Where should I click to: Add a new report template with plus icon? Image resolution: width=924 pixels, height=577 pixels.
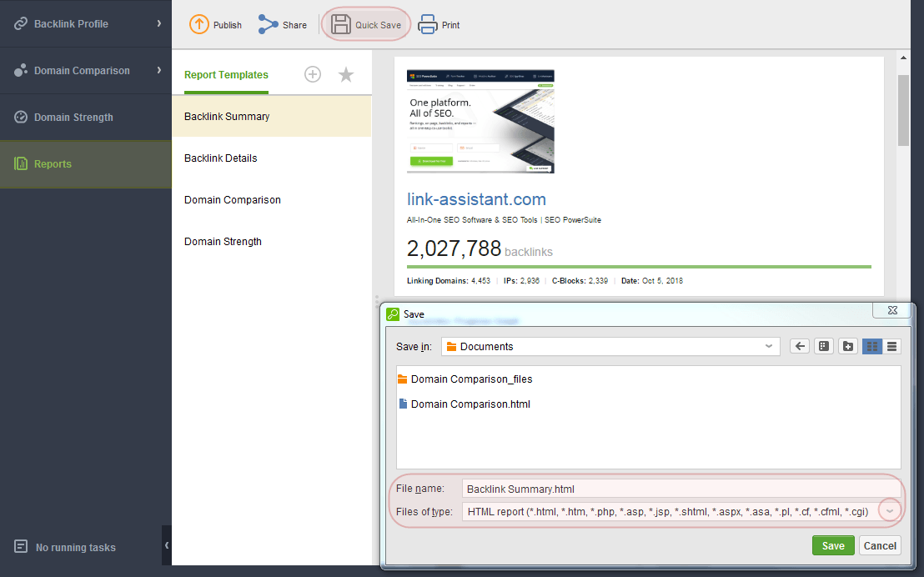[x=313, y=74]
